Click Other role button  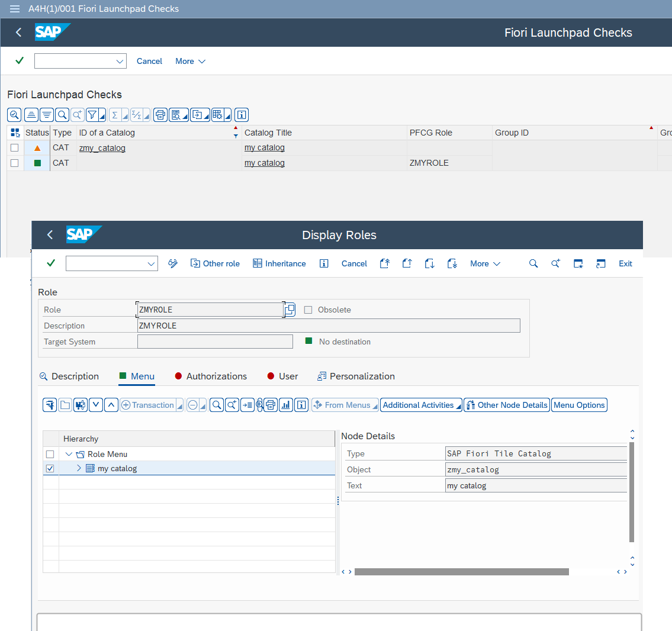point(215,263)
